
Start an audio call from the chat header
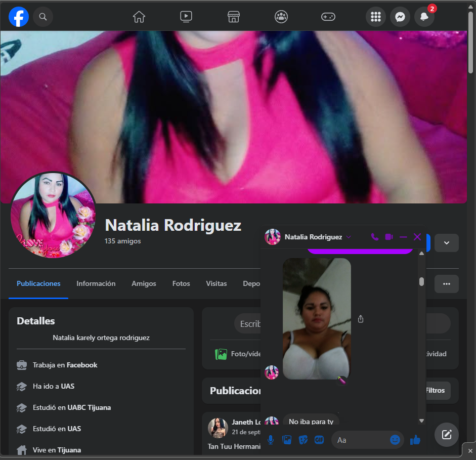(374, 236)
